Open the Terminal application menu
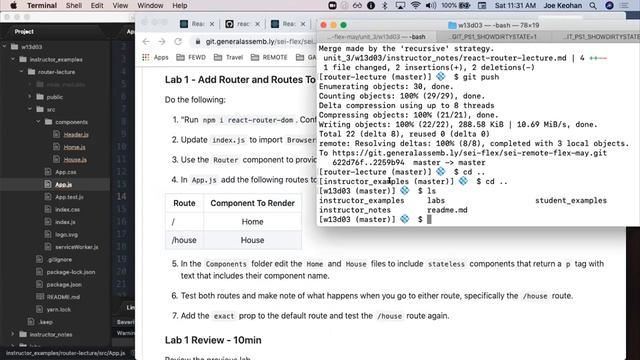The image size is (640, 360). [x=42, y=5]
